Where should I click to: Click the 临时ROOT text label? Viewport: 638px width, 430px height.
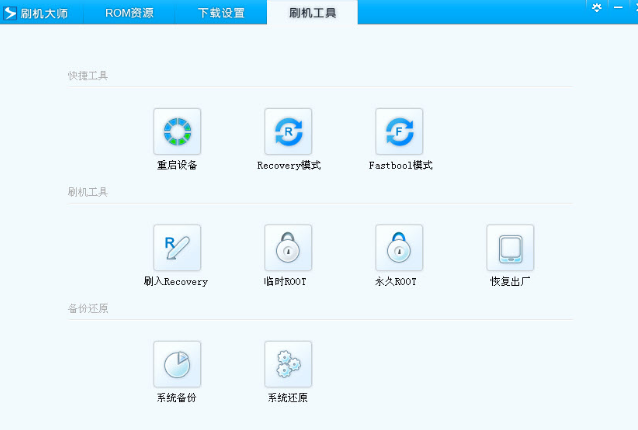point(285,282)
